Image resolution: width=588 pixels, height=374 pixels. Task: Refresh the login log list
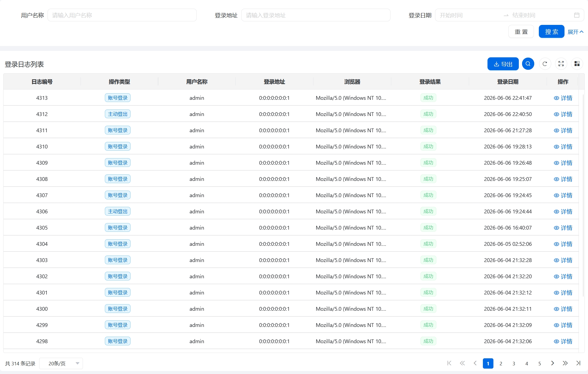[545, 64]
